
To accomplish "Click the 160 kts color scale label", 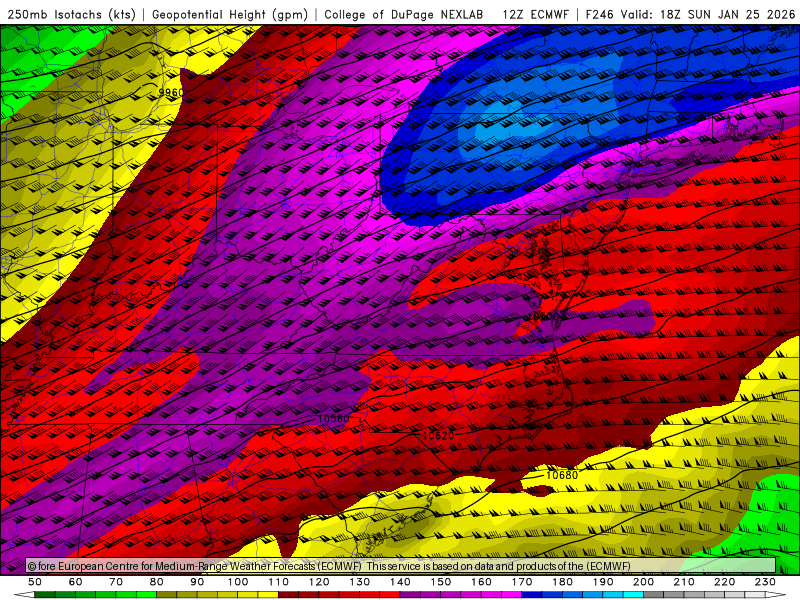I will pos(481,582).
